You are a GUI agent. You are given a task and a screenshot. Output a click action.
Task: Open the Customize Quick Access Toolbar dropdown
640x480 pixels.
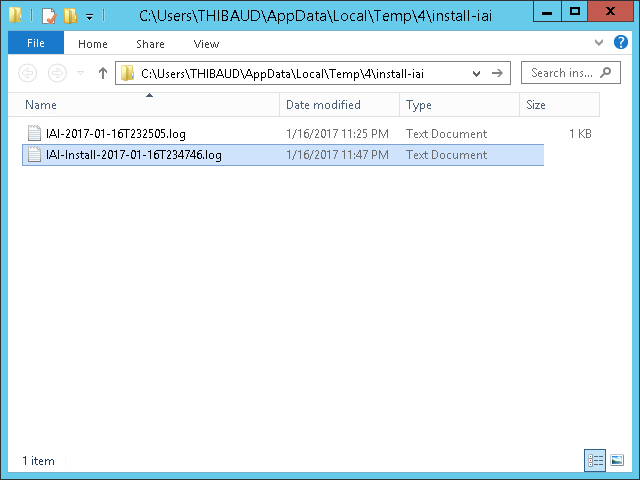tap(89, 16)
